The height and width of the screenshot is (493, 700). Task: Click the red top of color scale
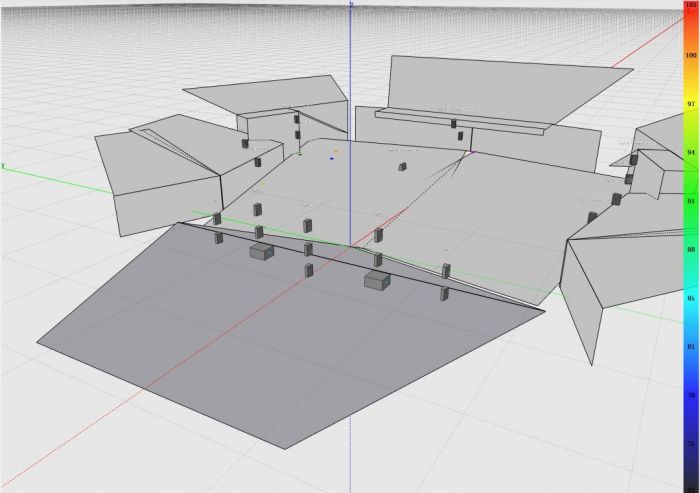click(690, 6)
